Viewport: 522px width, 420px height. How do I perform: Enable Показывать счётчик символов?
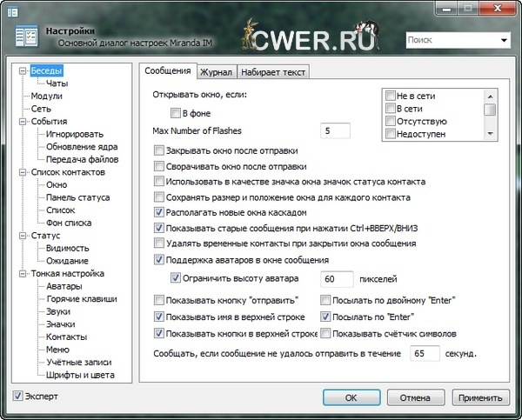coord(325,333)
